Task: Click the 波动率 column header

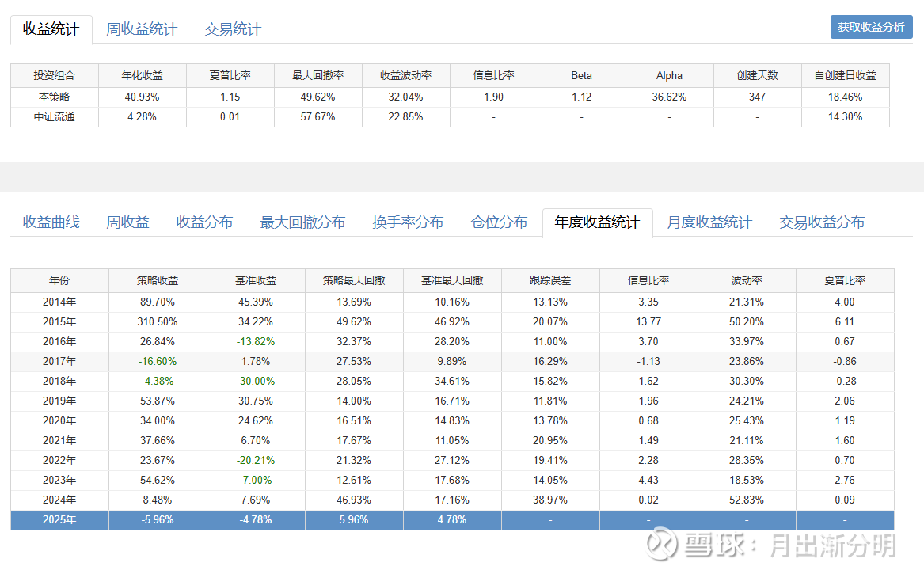Action: tap(747, 280)
